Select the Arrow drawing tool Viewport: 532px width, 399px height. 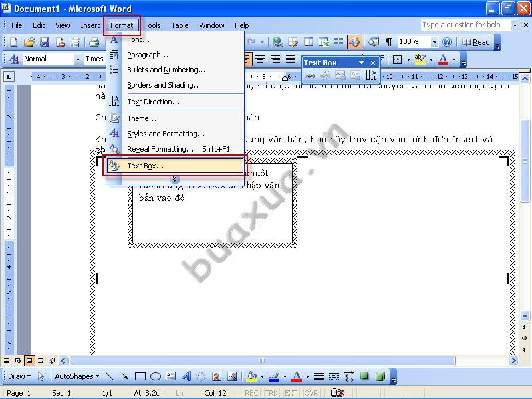pyautogui.click(x=124, y=376)
